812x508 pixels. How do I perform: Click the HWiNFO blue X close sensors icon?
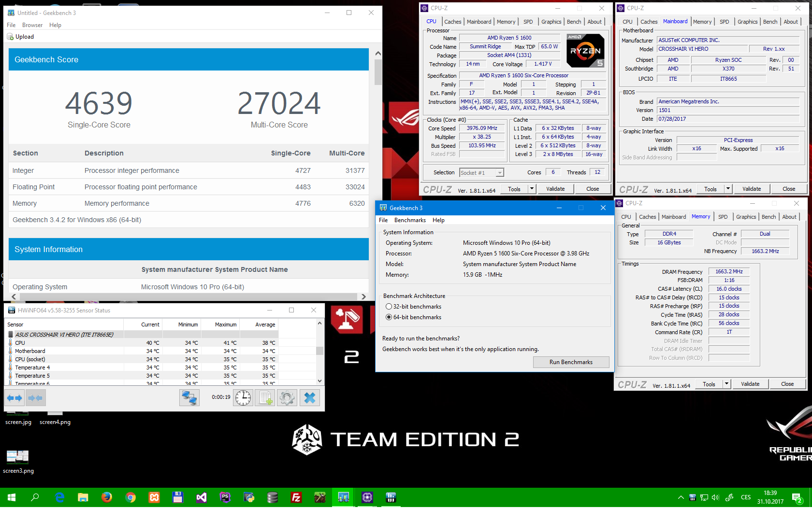[310, 398]
